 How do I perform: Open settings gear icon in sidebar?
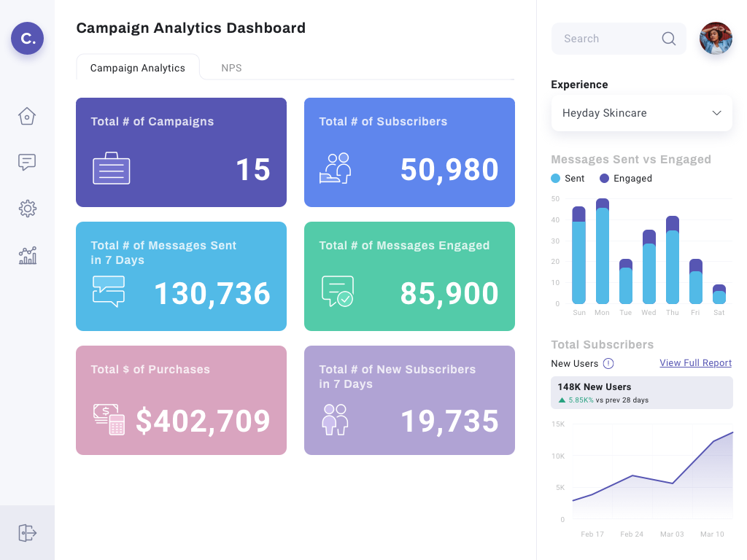[x=27, y=209]
